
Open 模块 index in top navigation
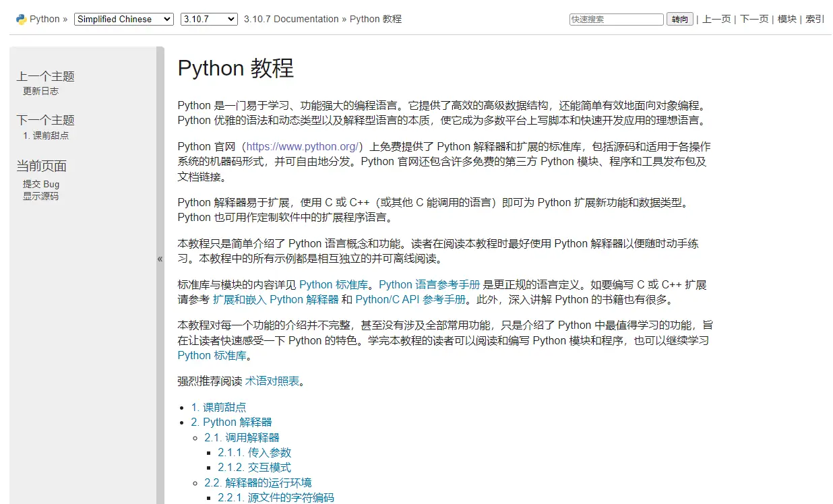click(787, 19)
